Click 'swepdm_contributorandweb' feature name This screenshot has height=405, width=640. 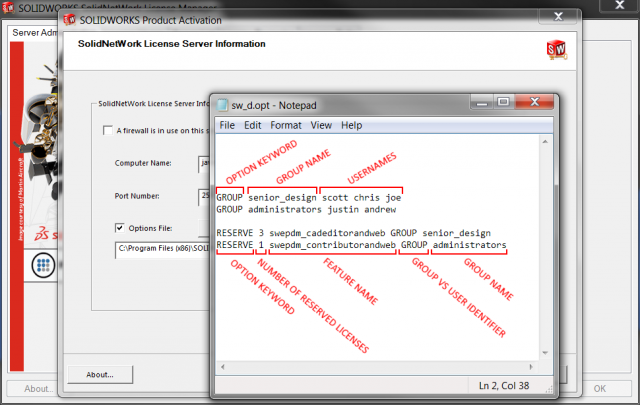(x=332, y=245)
